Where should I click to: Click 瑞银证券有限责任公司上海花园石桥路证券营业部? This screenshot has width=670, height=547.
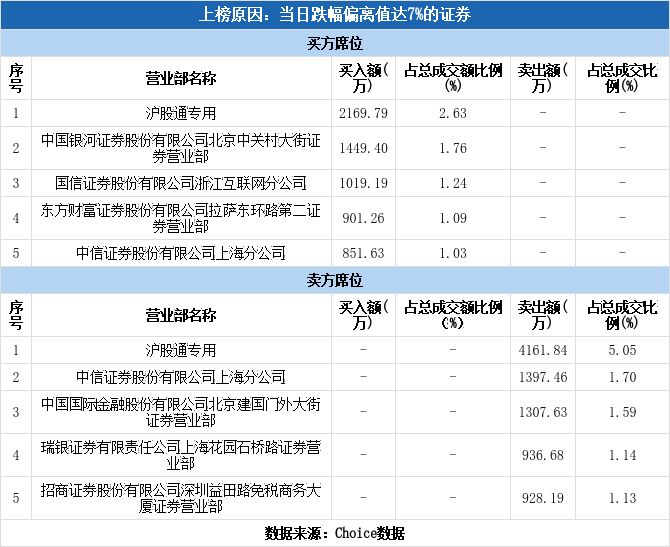point(181,455)
